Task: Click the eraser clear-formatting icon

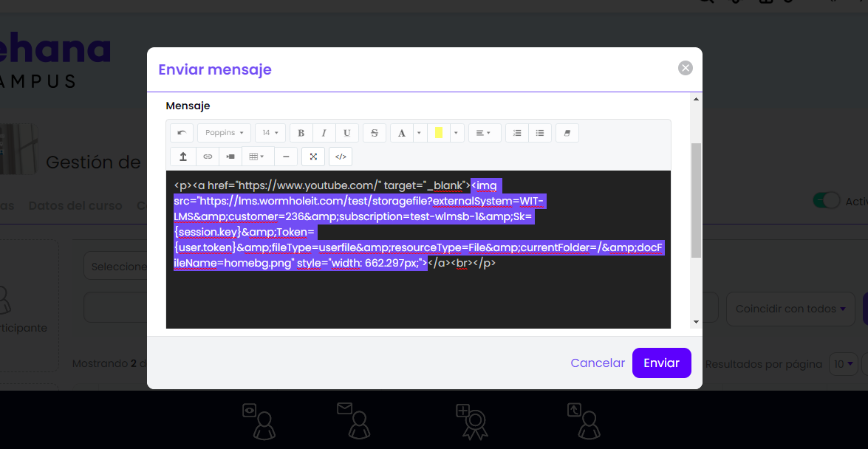Action: (567, 133)
